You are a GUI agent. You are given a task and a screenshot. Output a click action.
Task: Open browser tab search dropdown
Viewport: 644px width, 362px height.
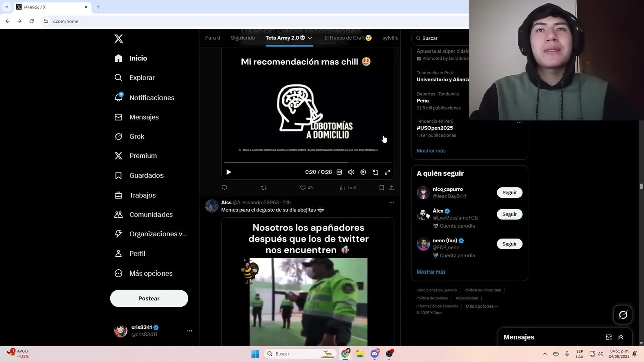click(7, 7)
